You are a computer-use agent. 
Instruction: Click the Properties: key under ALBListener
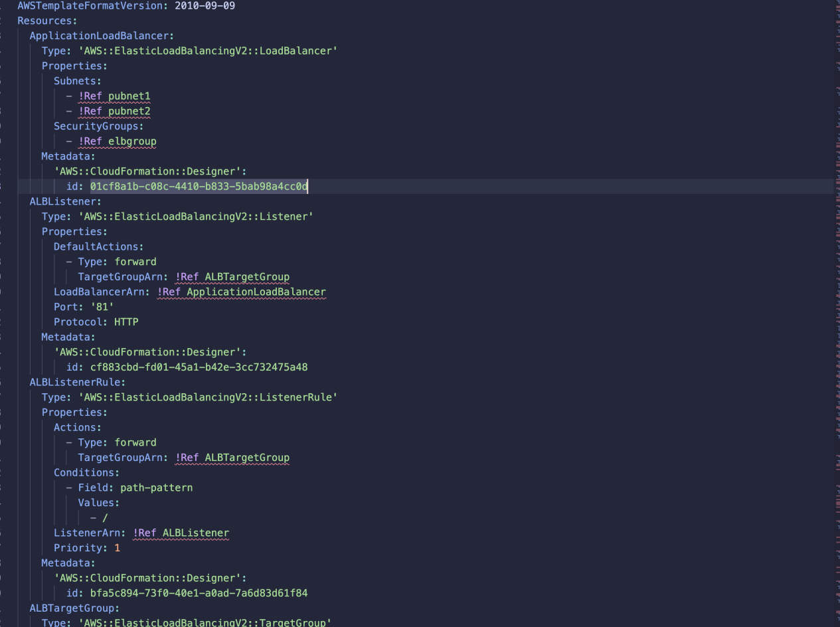pyautogui.click(x=74, y=232)
